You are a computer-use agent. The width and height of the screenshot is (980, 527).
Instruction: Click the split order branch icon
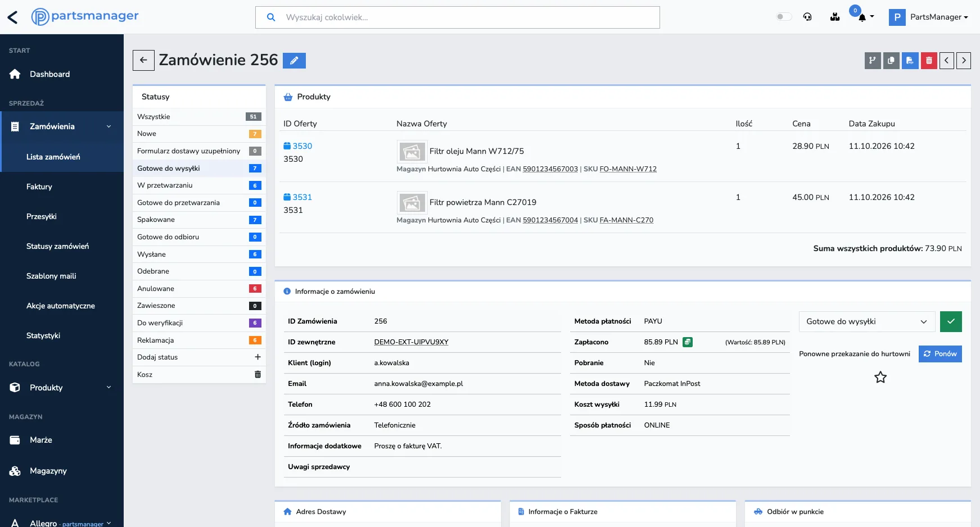pos(873,60)
